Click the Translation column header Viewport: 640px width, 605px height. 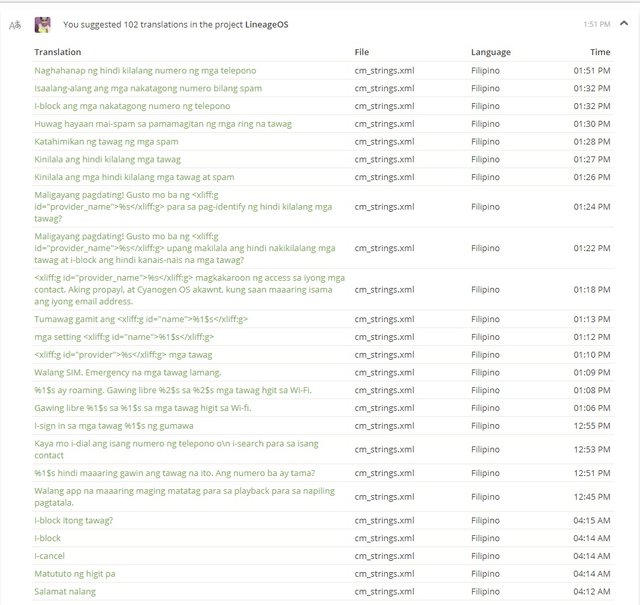(x=58, y=52)
